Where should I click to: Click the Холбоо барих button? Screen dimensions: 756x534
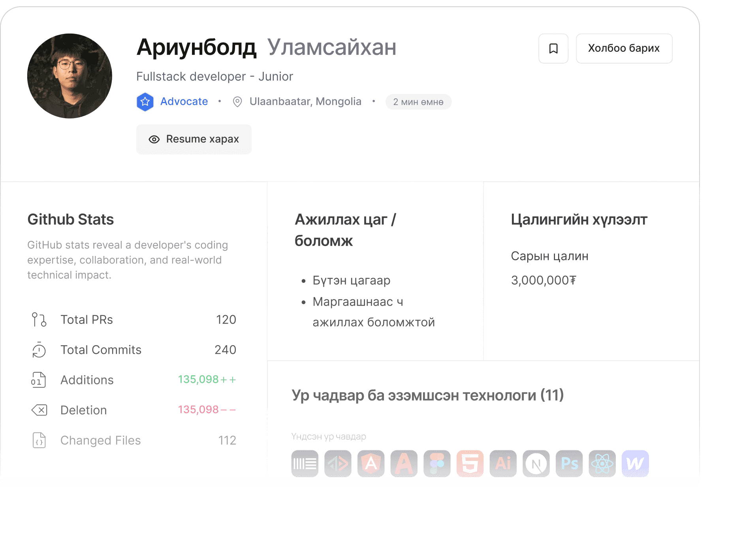tap(624, 49)
